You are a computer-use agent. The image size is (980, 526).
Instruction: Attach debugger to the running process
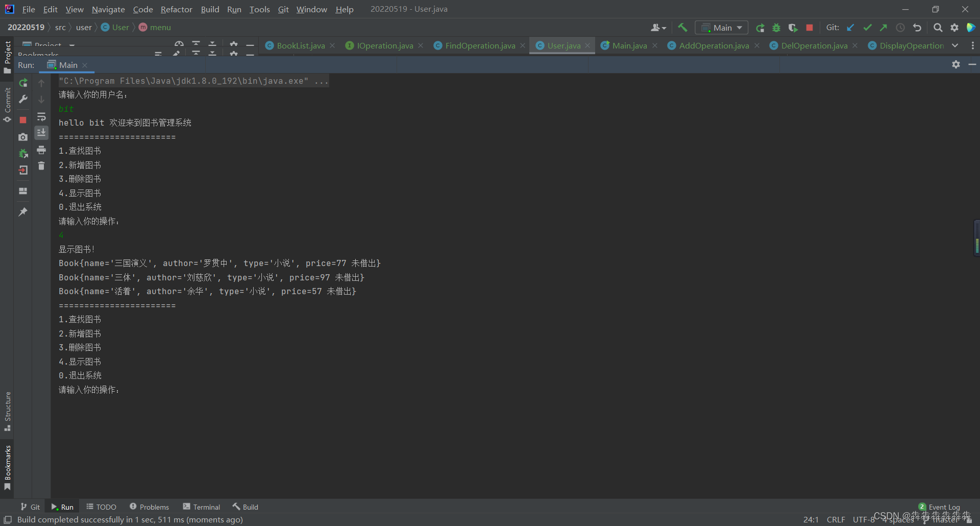23,153
